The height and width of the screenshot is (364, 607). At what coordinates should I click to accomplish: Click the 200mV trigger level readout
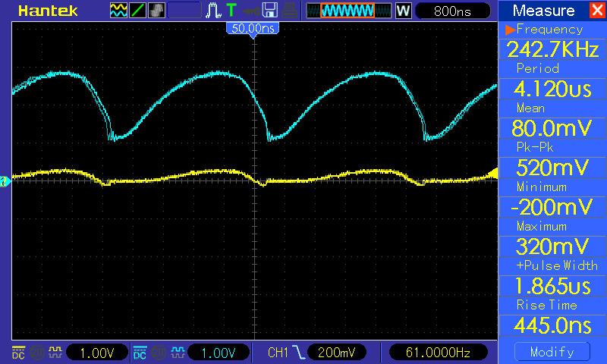tap(336, 353)
